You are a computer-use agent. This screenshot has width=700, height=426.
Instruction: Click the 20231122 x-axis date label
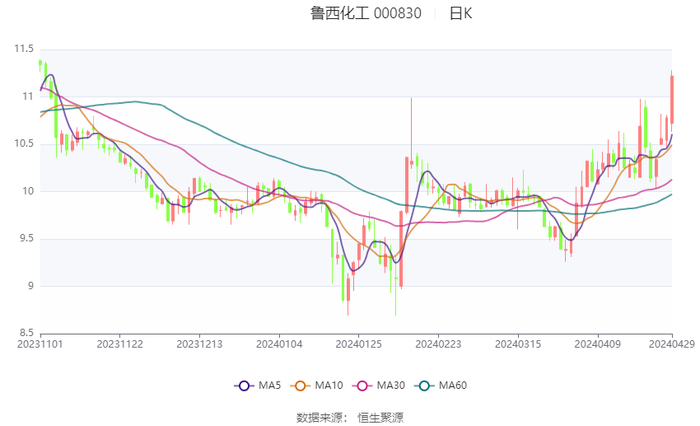click(x=120, y=344)
